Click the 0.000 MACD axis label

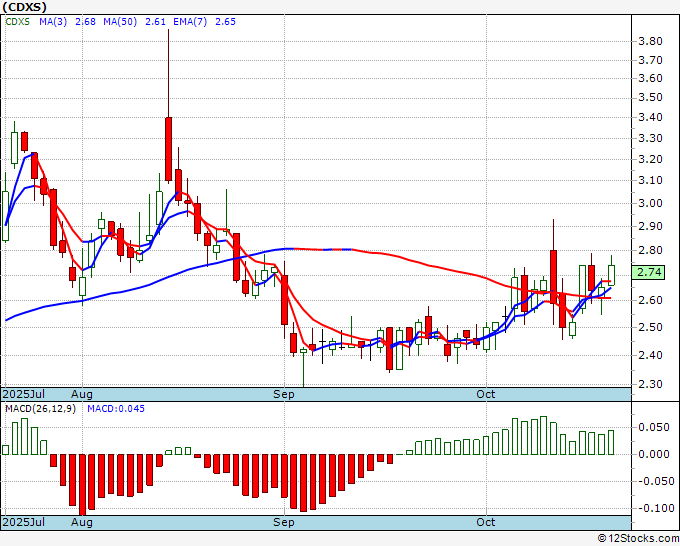pyautogui.click(x=654, y=454)
